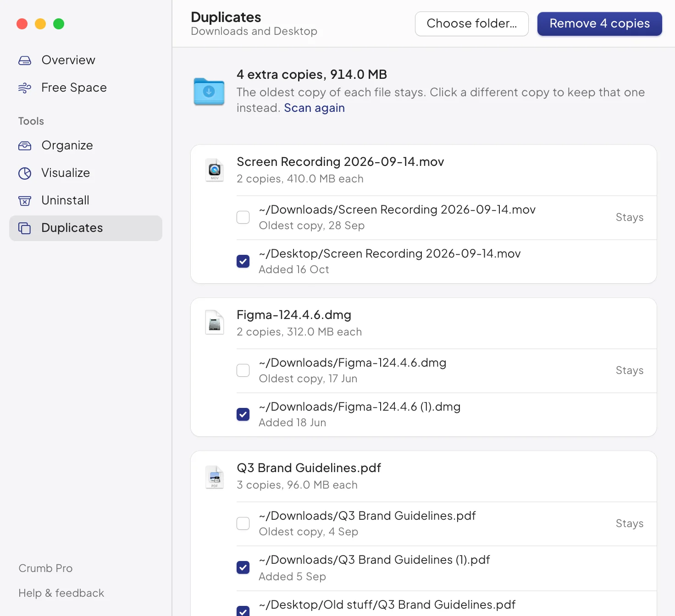Click the Figma-124.4.6.dmg group title

coord(294,315)
